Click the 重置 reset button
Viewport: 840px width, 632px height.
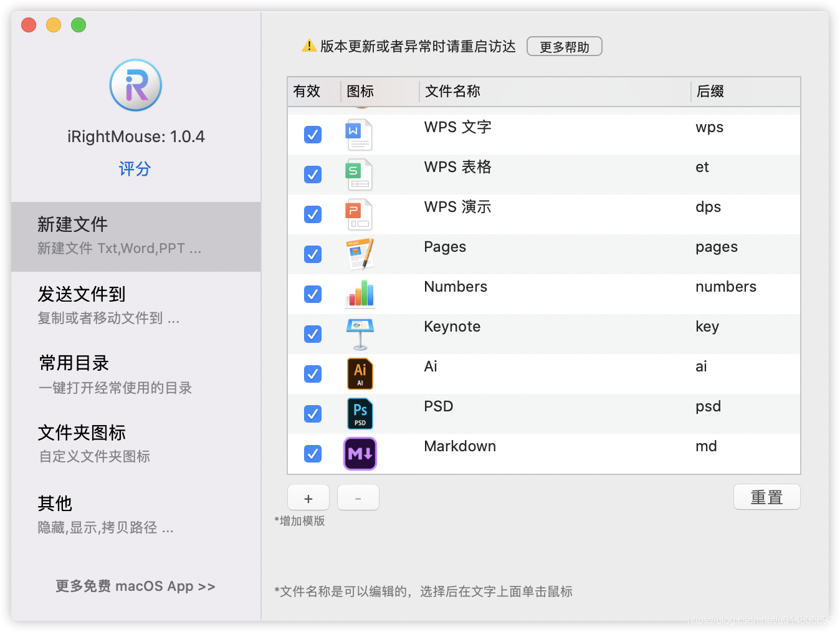pyautogui.click(x=767, y=497)
